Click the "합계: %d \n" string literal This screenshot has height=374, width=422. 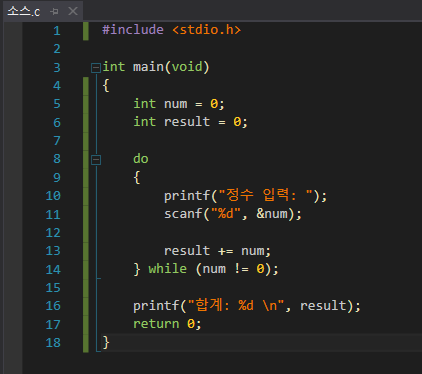point(235,305)
